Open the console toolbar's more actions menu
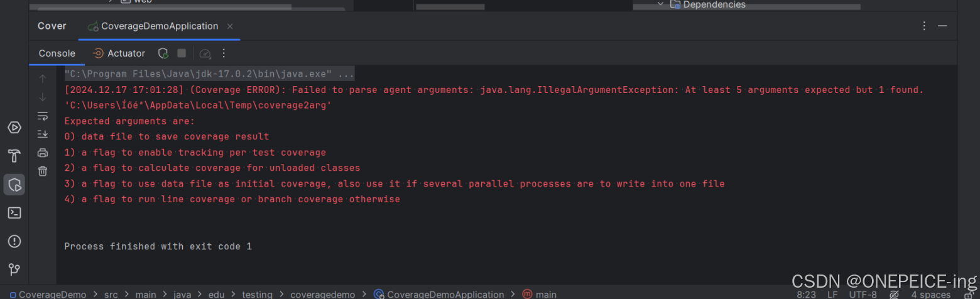The width and height of the screenshot is (980, 299). pyautogui.click(x=223, y=53)
